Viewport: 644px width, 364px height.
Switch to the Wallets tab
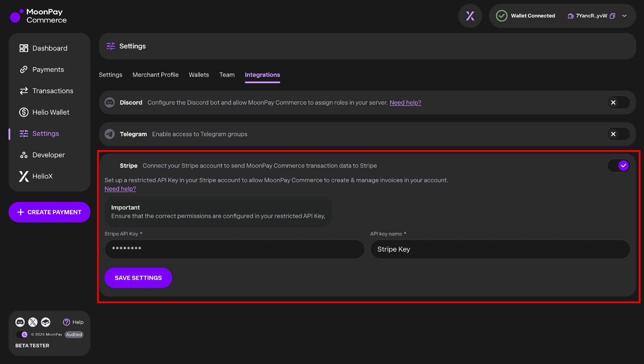[x=199, y=74]
